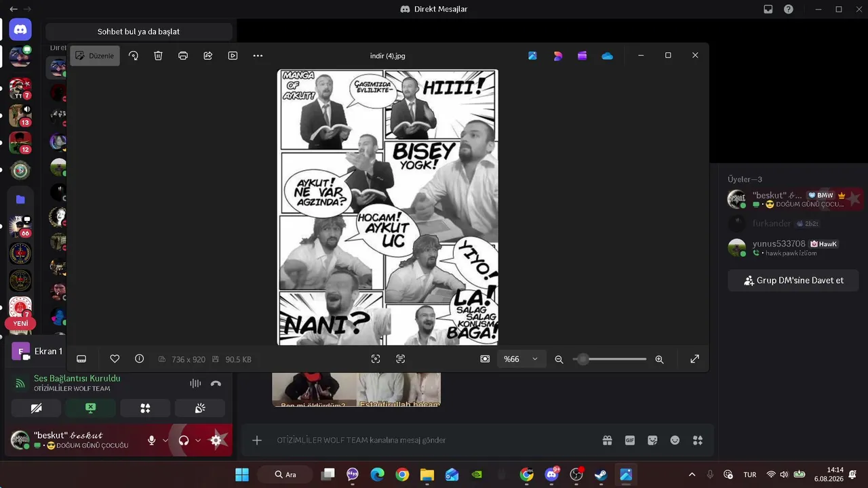868x488 pixels.
Task: Disconnect from voice call
Action: click(x=216, y=383)
